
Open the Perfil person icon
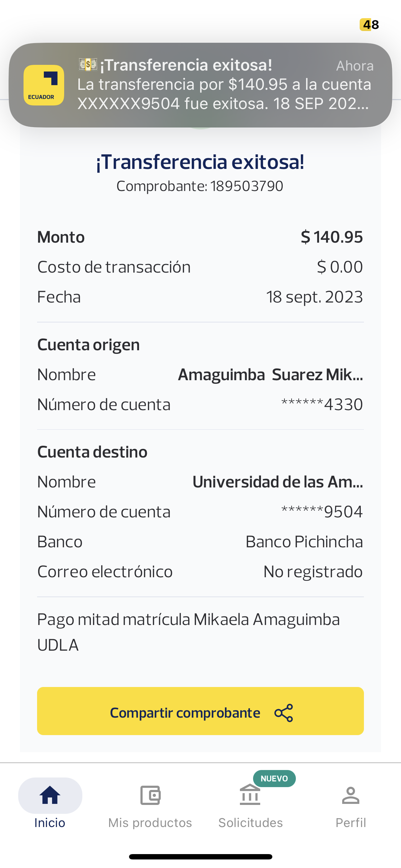[x=351, y=795]
